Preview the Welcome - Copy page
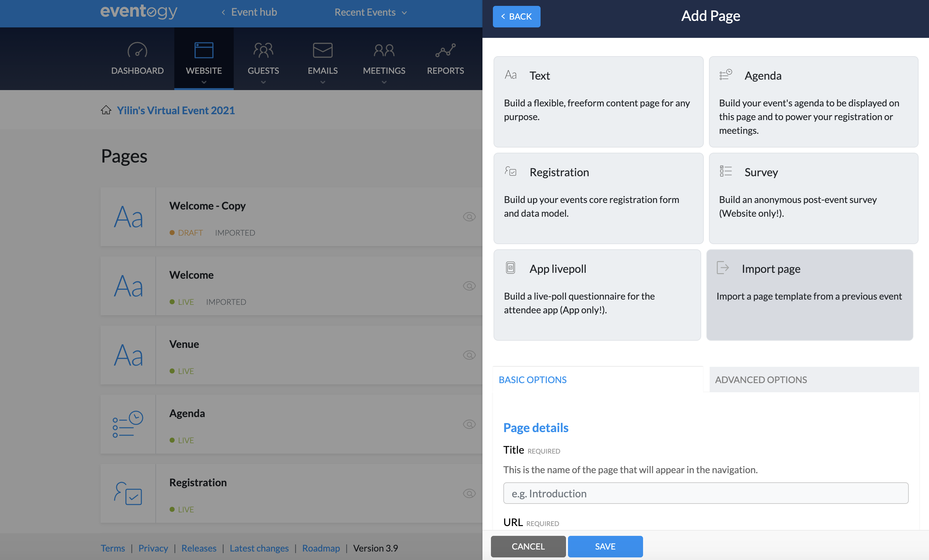The image size is (929, 560). tap(469, 217)
